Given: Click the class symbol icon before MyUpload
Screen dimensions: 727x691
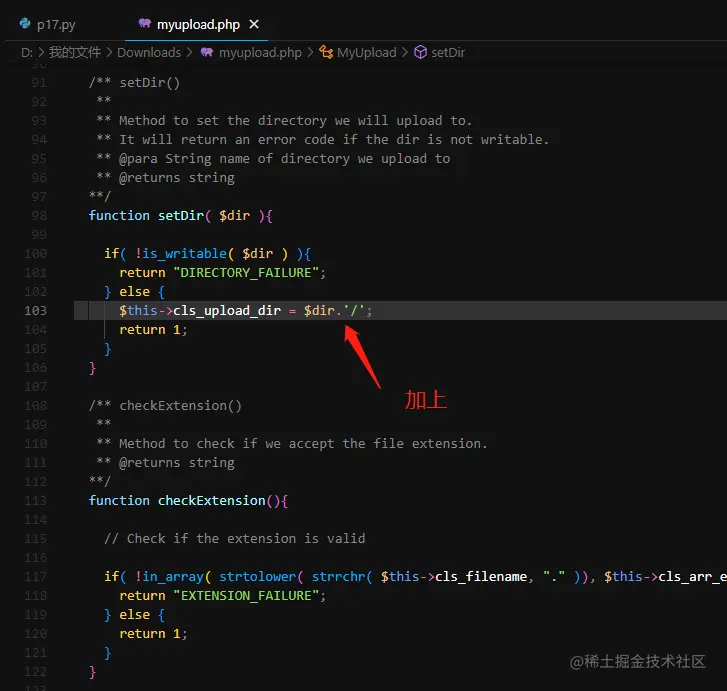Looking at the screenshot, I should 326,52.
